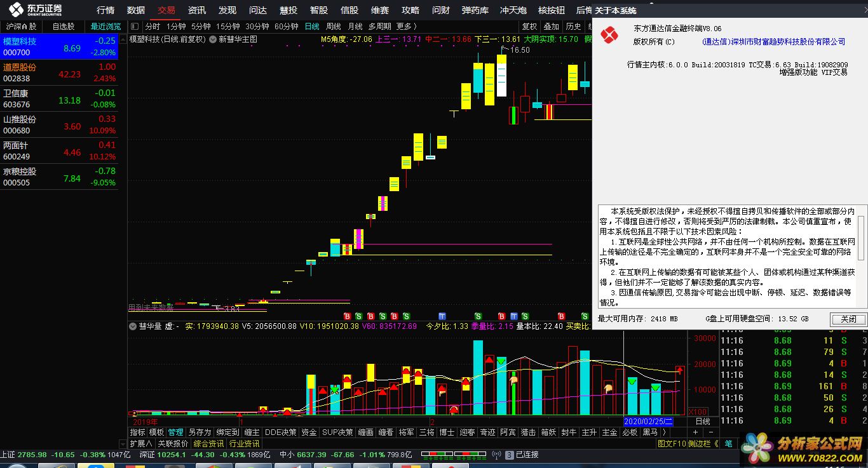Select the 多周期 view
Image resolution: width=868 pixels, height=468 pixels.
tap(380, 27)
